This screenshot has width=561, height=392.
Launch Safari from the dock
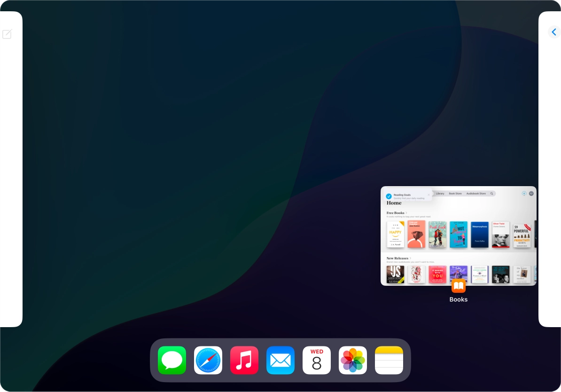(208, 360)
